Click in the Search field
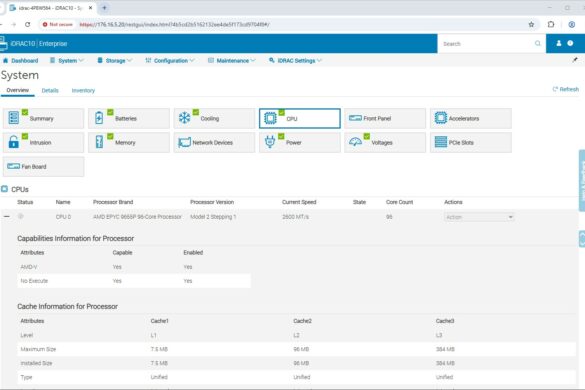585x390 pixels. 487,44
